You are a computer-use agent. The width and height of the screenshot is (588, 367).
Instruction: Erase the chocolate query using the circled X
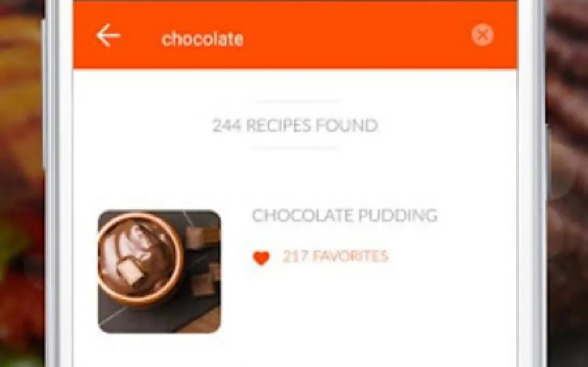click(482, 35)
